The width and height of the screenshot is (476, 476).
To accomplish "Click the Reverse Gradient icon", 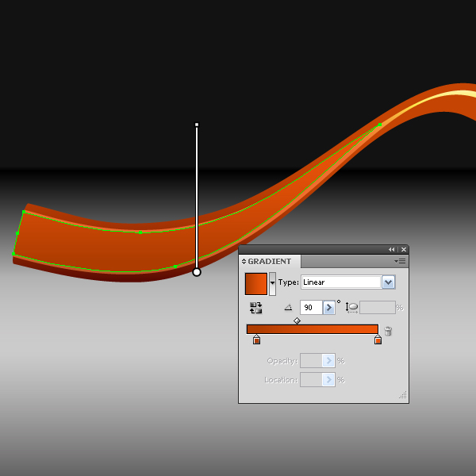I will click(256, 308).
